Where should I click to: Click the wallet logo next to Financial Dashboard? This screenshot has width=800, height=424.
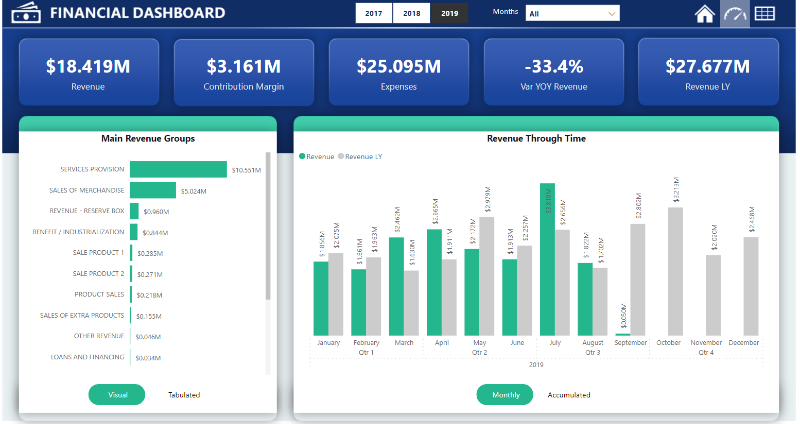tap(25, 14)
